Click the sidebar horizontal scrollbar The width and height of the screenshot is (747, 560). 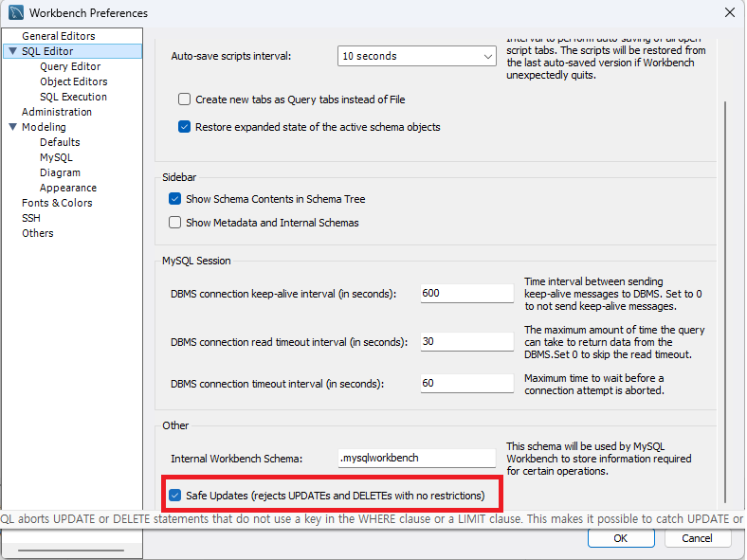[x=71, y=551]
